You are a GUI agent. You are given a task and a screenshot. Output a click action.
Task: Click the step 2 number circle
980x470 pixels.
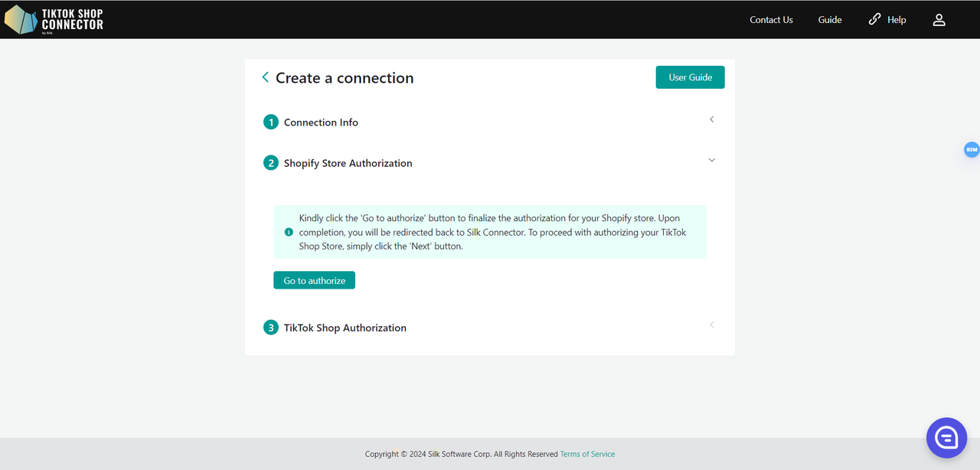[270, 163]
